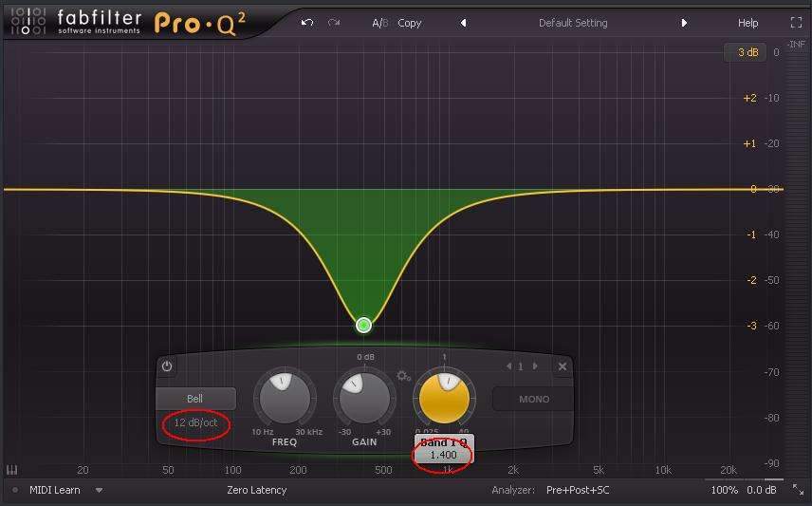
Task: Select the previous band arrow
Action: 508,366
